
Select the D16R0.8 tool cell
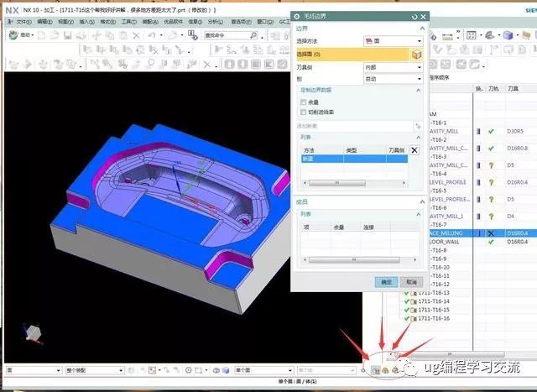click(x=518, y=149)
